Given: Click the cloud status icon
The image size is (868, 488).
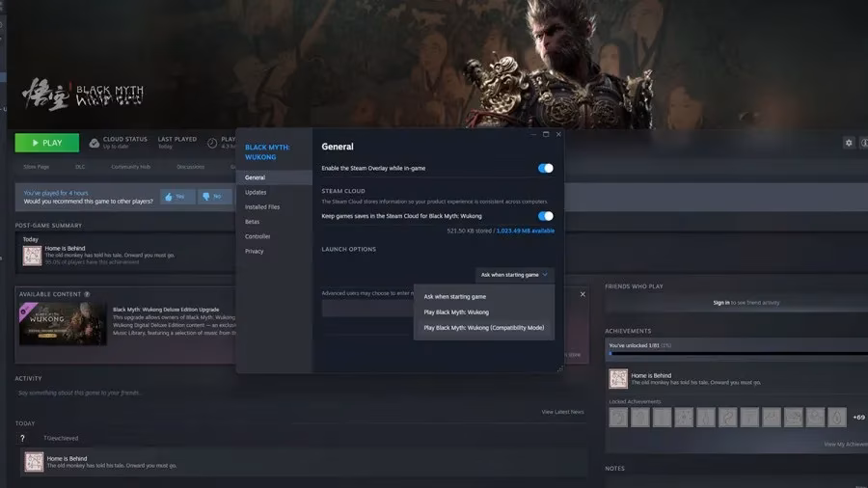Looking at the screenshot, I should [95, 144].
